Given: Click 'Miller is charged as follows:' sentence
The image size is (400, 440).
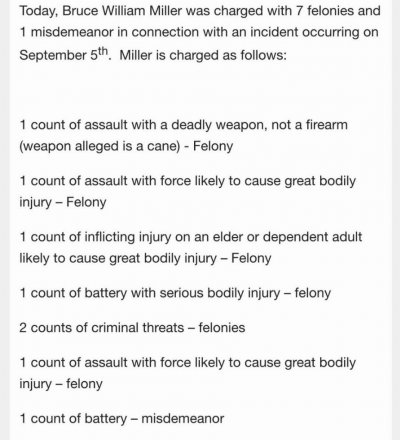Looking at the screenshot, I should click(x=203, y=55).
